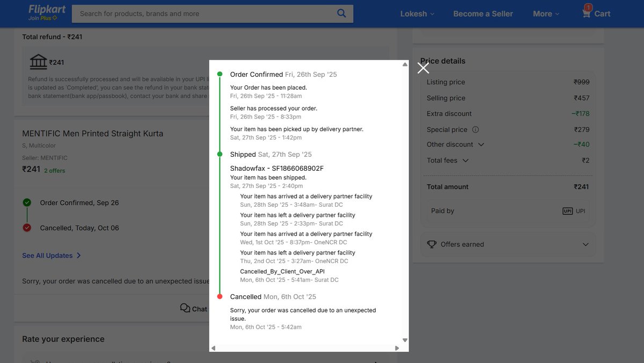Screen dimensions: 644x363
Task: Click red Cancelled status icon
Action: [x=27, y=228]
